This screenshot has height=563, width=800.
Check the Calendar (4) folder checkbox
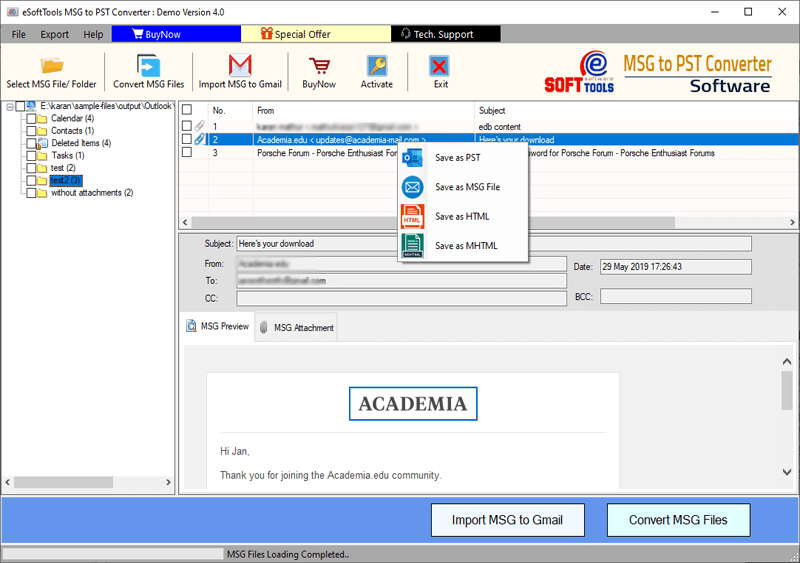point(31,119)
